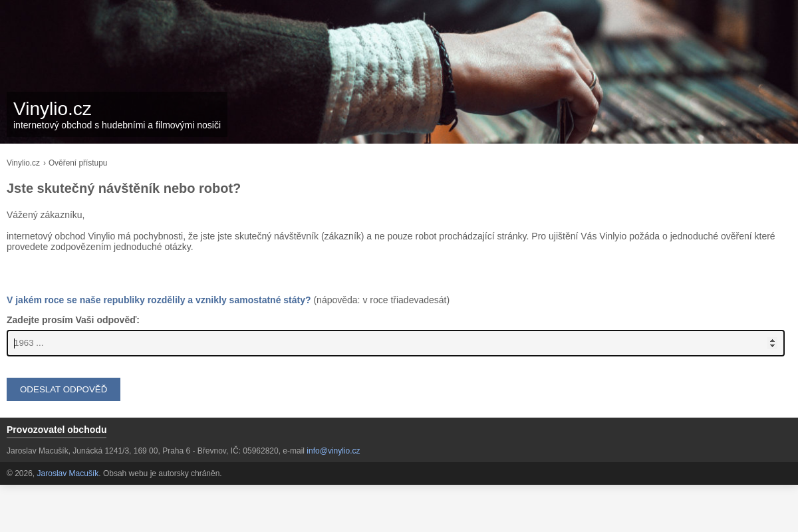Click the store subtitle under Vinylio.cz title
798x532 pixels.
click(117, 125)
